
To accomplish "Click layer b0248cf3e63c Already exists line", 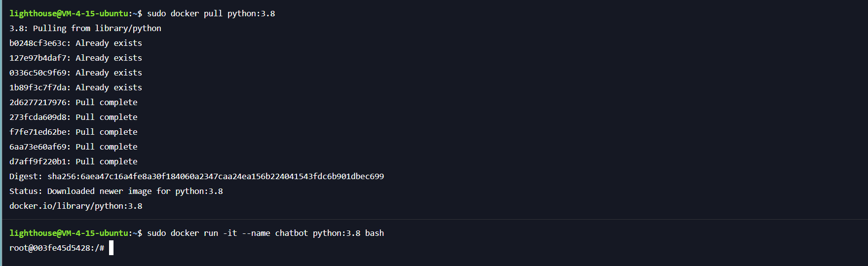I will 75,43.
